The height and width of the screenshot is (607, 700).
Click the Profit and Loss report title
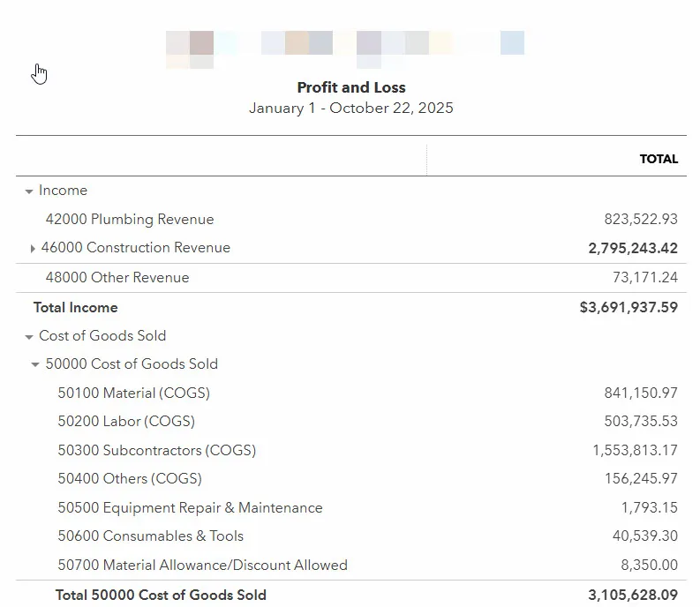click(350, 87)
